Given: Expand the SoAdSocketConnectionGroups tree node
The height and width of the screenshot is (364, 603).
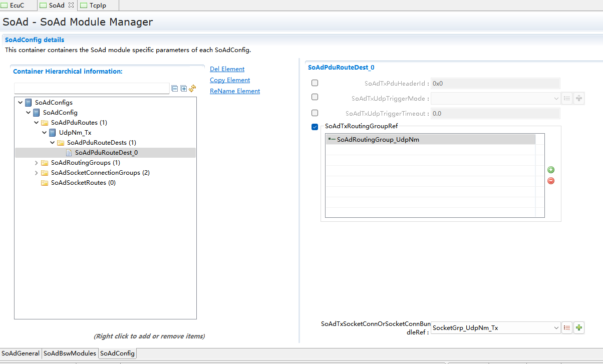Looking at the screenshot, I should (36, 173).
